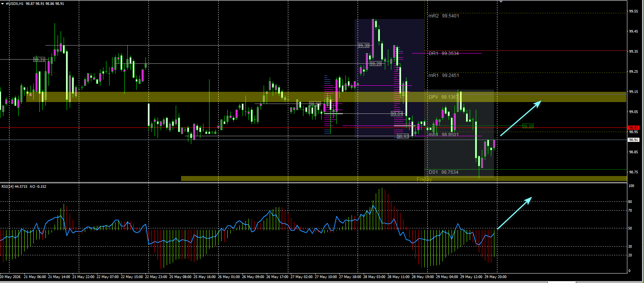Screen dimensions: 644x283
Task: Select the DS1 98.7634 support label
Action: coord(444,172)
